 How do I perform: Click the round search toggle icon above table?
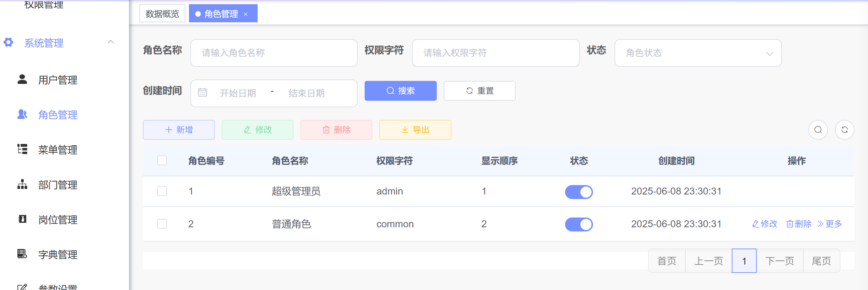click(818, 130)
